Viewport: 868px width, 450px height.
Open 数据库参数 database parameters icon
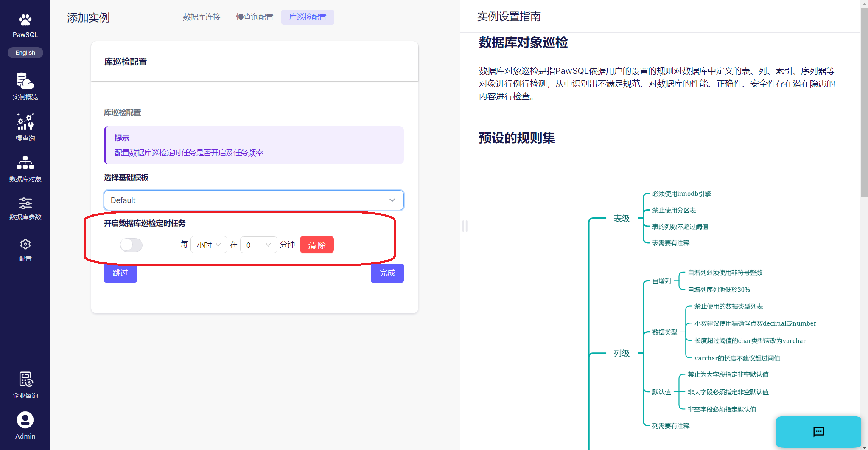pyautogui.click(x=25, y=203)
